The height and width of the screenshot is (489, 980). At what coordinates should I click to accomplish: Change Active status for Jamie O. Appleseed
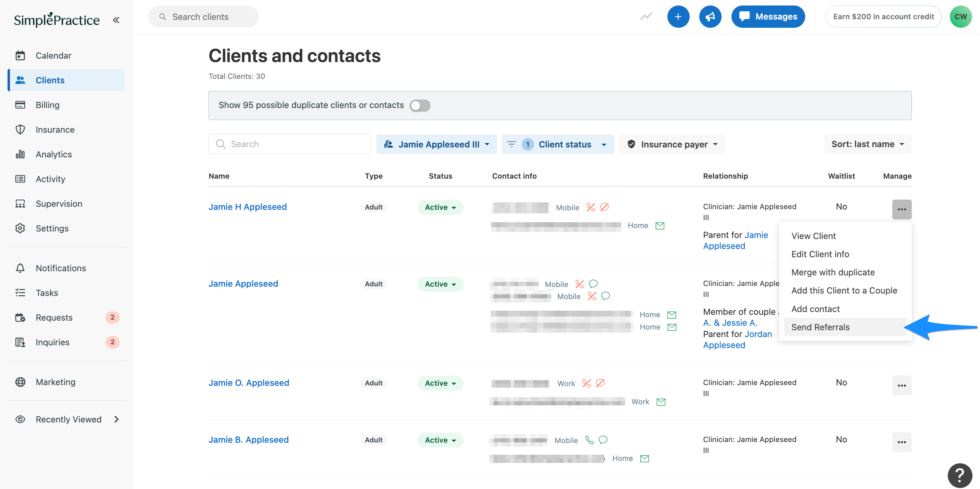click(440, 383)
